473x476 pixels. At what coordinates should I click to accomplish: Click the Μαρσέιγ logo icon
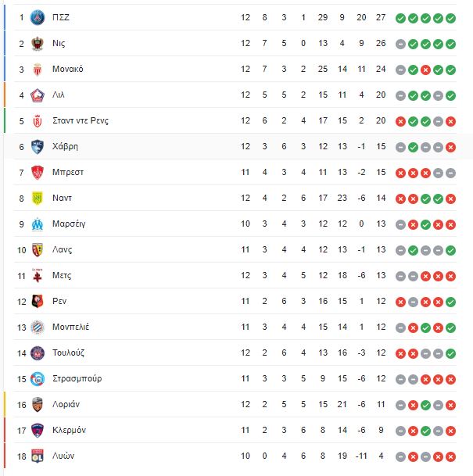(x=38, y=224)
